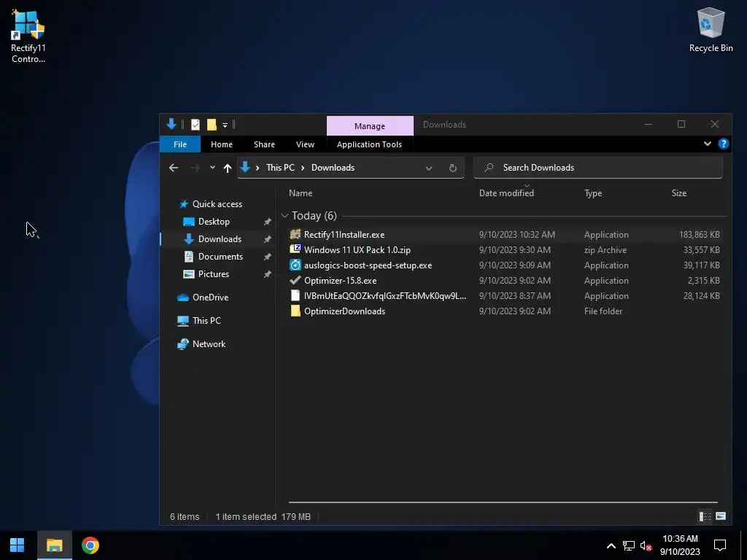This screenshot has height=560, width=747.
Task: Click folder name OptimizerDownloads
Action: [344, 311]
